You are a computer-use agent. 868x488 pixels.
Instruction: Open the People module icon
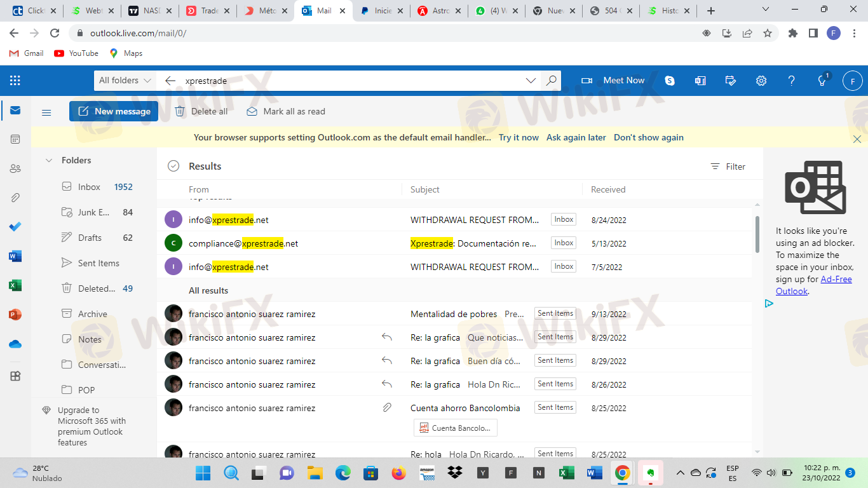coord(15,168)
